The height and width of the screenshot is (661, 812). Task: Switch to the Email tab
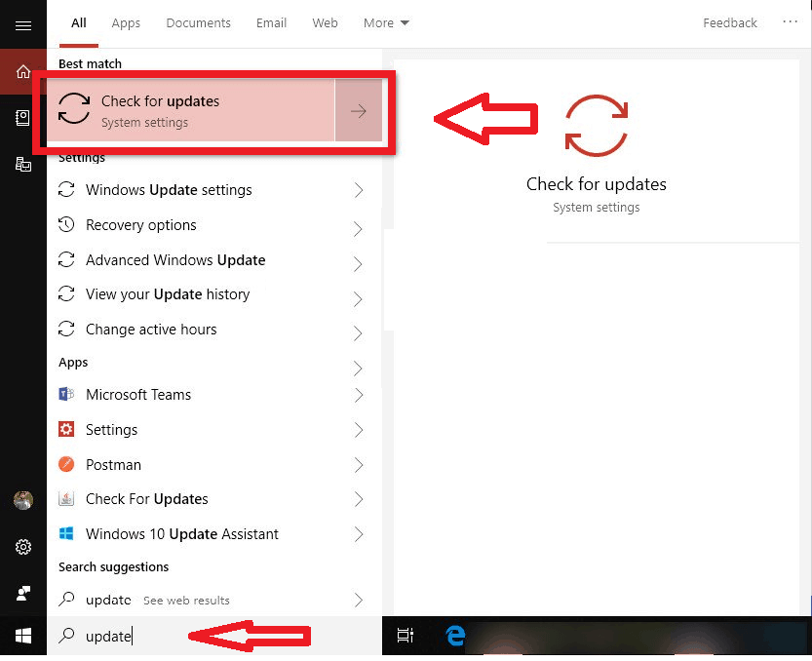(x=271, y=22)
